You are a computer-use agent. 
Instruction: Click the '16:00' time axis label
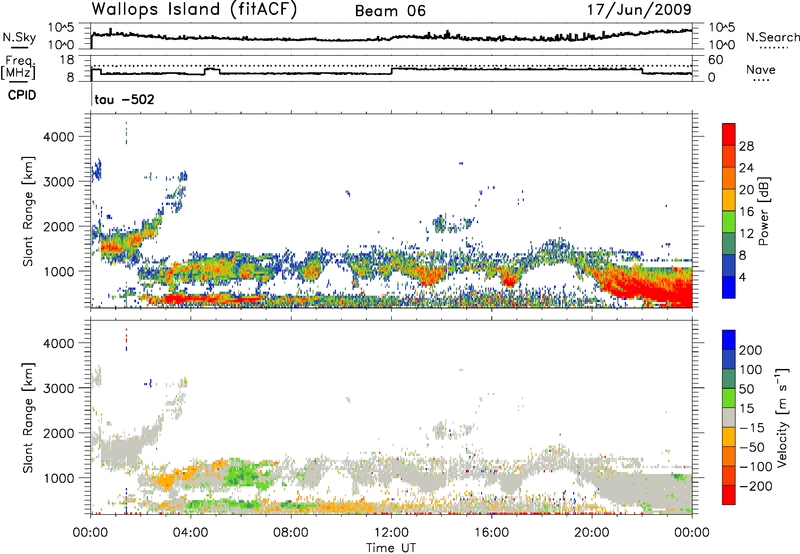[x=491, y=533]
